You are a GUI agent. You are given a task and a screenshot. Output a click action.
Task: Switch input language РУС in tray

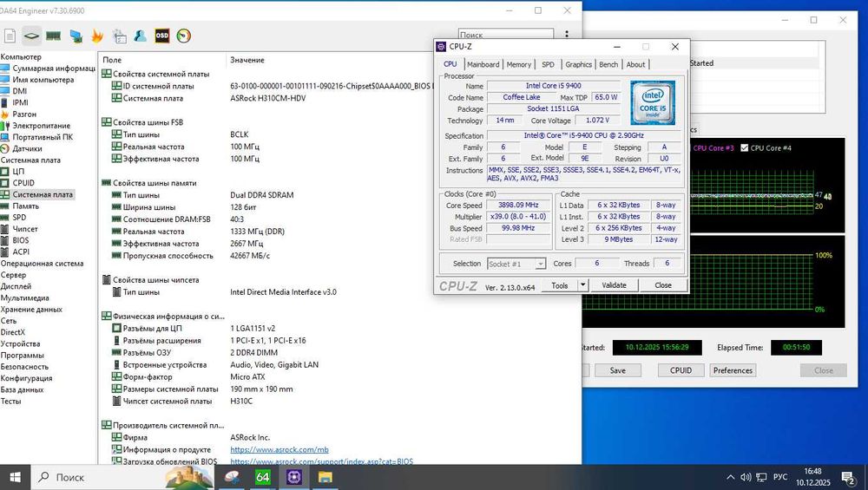click(x=780, y=477)
